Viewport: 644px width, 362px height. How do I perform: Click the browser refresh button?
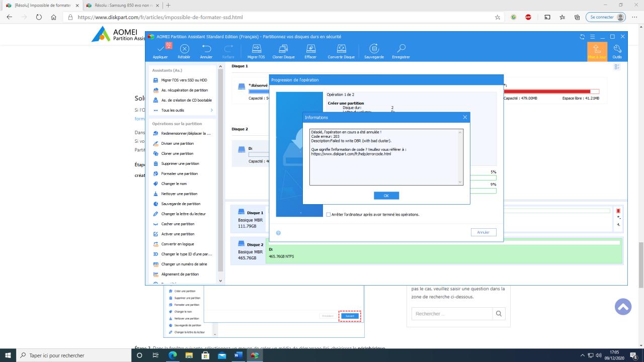(39, 17)
